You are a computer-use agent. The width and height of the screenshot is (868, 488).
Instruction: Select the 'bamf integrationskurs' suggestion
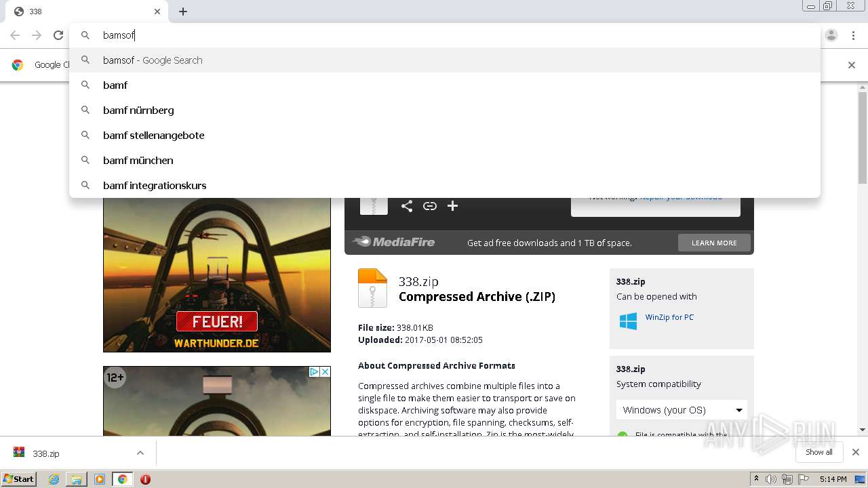point(445,186)
